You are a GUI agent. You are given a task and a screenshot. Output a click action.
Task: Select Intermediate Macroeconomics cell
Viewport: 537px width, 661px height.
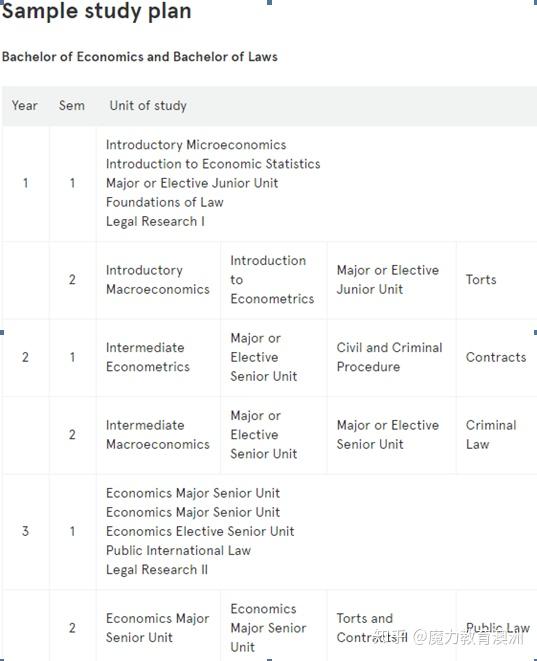click(158, 435)
